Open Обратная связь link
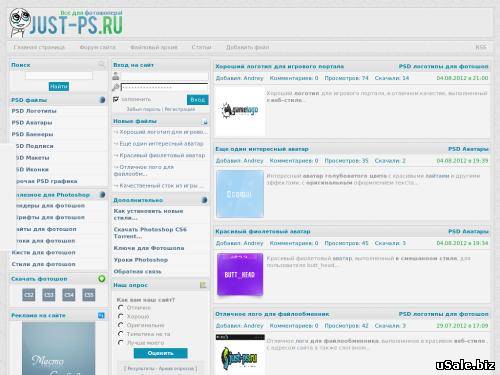The image size is (500, 375). point(137,271)
